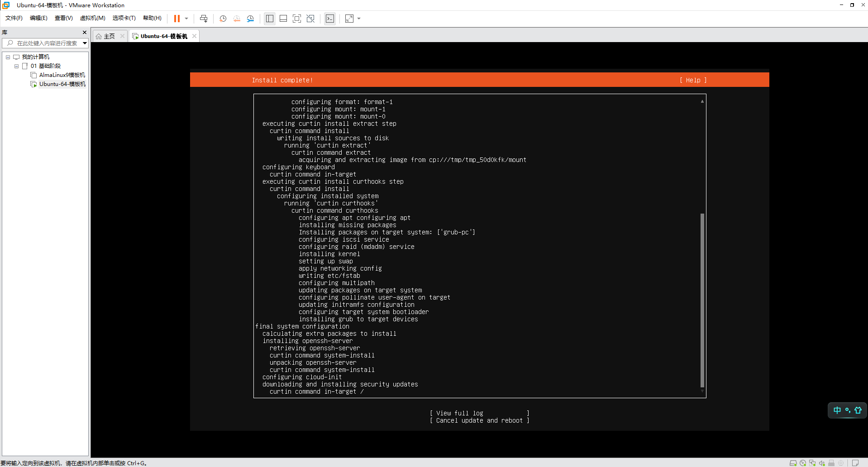Image resolution: width=868 pixels, height=467 pixels.
Task: Collapse the 01 基础阶段 folder node
Action: click(17, 66)
